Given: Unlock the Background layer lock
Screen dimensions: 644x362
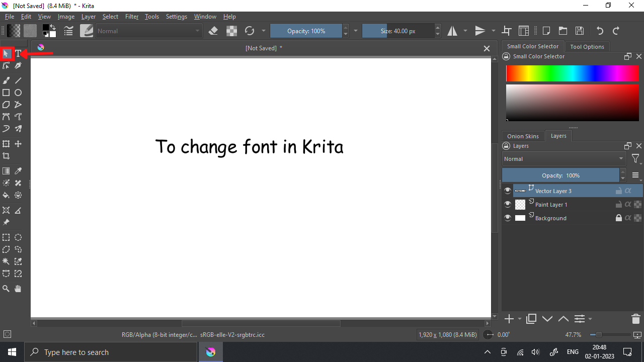Looking at the screenshot, I should coord(619,218).
